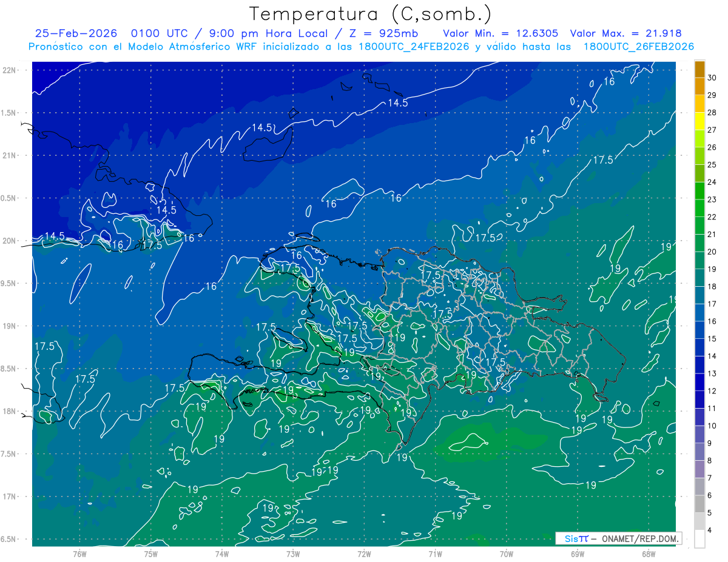Click the legend scale value '23'

712,199
